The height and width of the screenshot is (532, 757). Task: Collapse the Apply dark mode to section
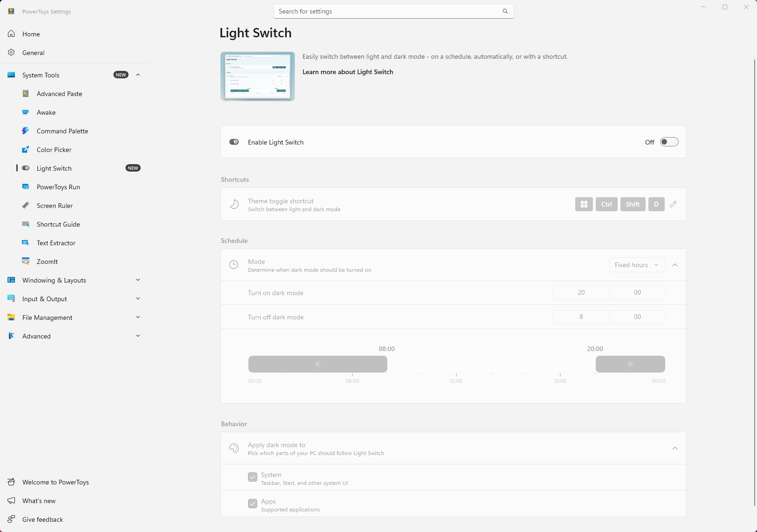(x=674, y=448)
